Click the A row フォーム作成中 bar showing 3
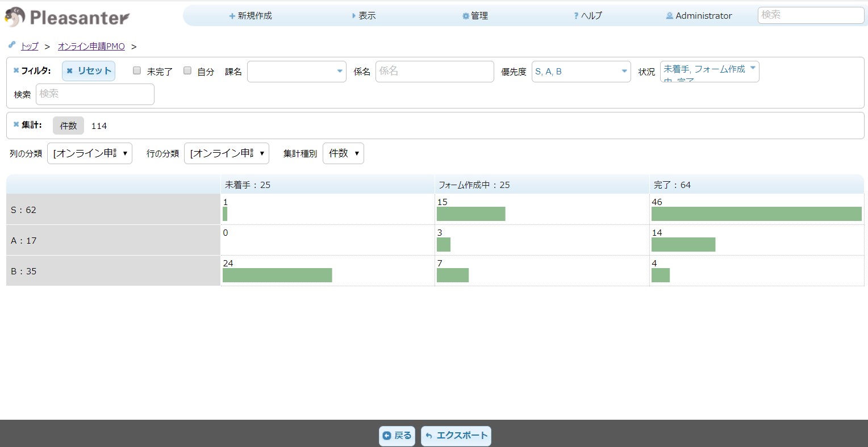This screenshot has width=868, height=447. tap(444, 244)
